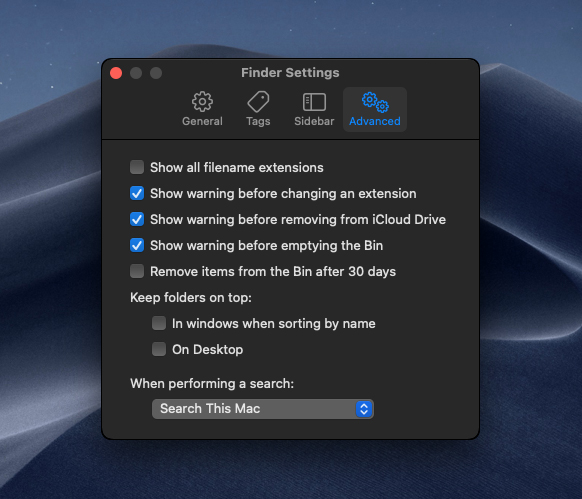Screen dimensions: 582x499
Task: Open the Search This Mac dropdown
Action: tap(263, 409)
